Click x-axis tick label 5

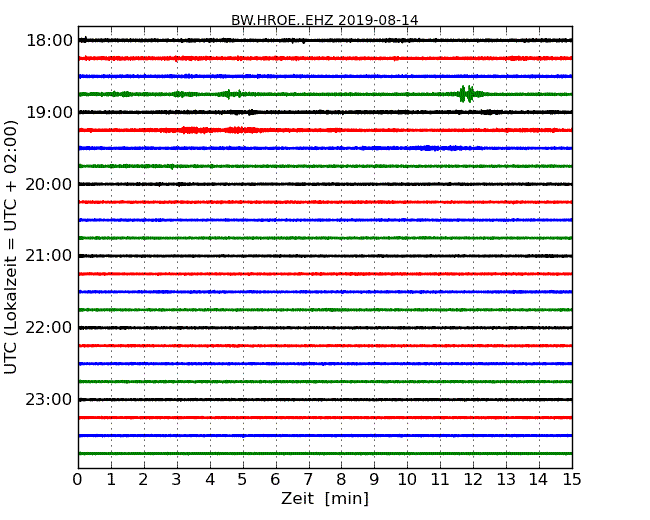pyautogui.click(x=243, y=480)
